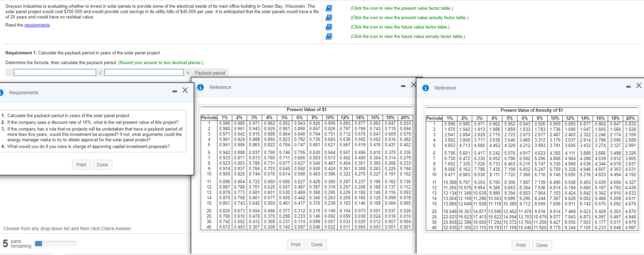Screen dimensions: 644x255
Task: Minimize the Present Value of $1 Reference window
Action: pos(403,86)
